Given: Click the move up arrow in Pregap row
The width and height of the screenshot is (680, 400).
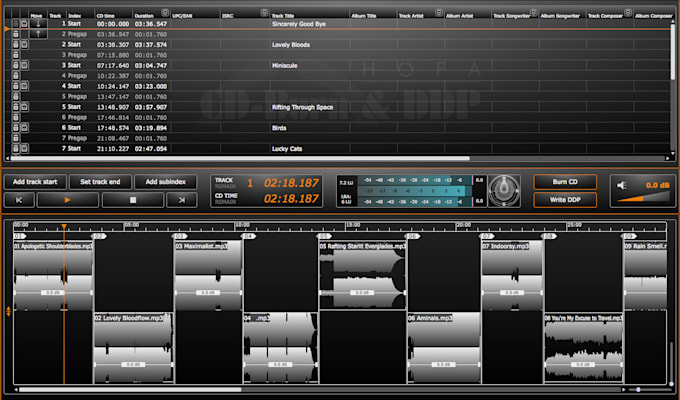Looking at the screenshot, I should pyautogui.click(x=37, y=33).
